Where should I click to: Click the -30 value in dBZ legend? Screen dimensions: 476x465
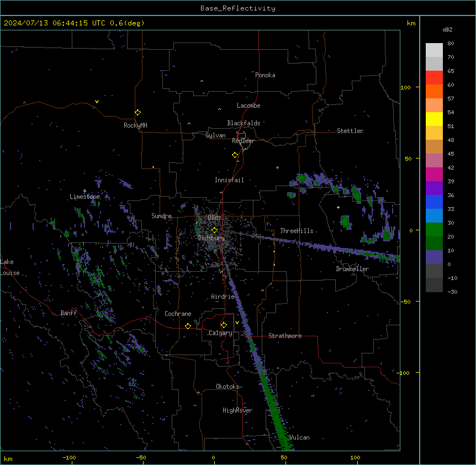pos(452,292)
